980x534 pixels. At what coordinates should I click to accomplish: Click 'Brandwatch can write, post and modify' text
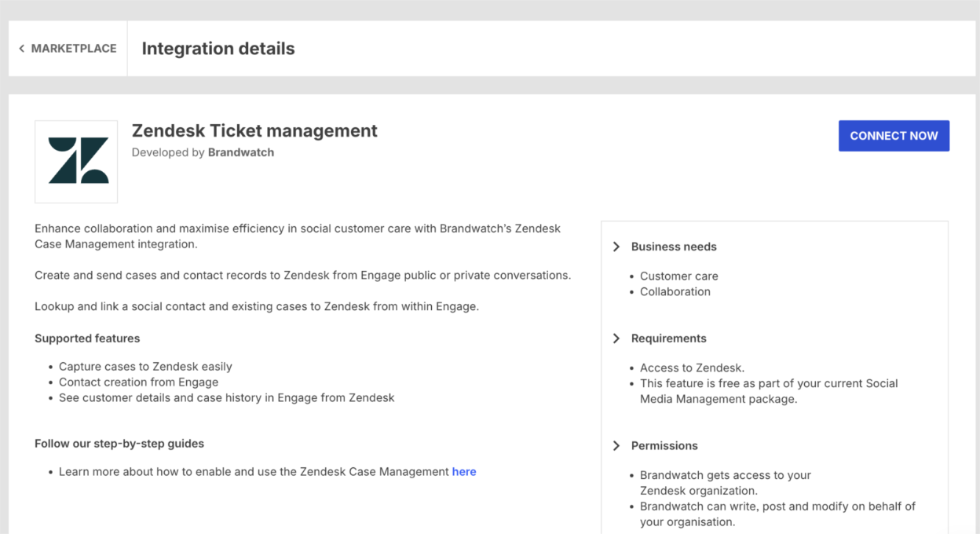pos(777,514)
